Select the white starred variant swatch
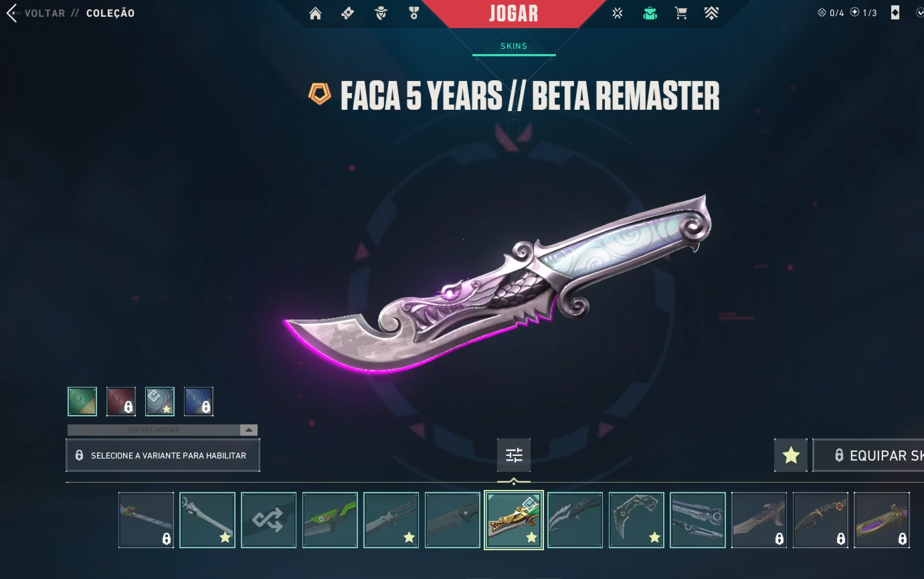 pyautogui.click(x=160, y=402)
